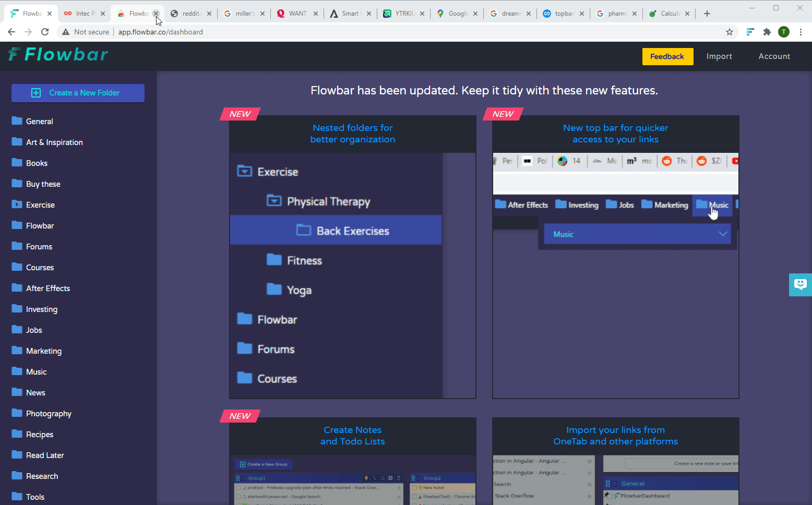
Task: Click the Photography folder icon
Action: tap(17, 413)
